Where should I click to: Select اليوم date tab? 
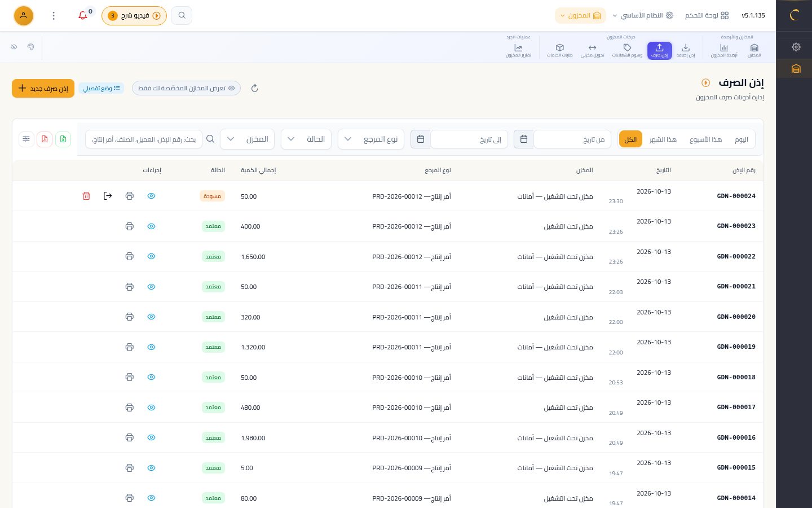(x=742, y=139)
